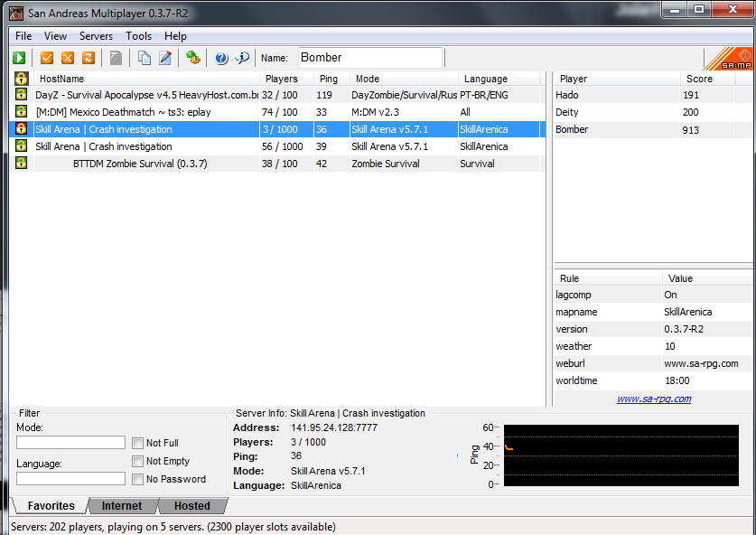Click the lock icon of the BTTDM Zombie Survival row
The image size is (756, 535).
pyautogui.click(x=21, y=163)
